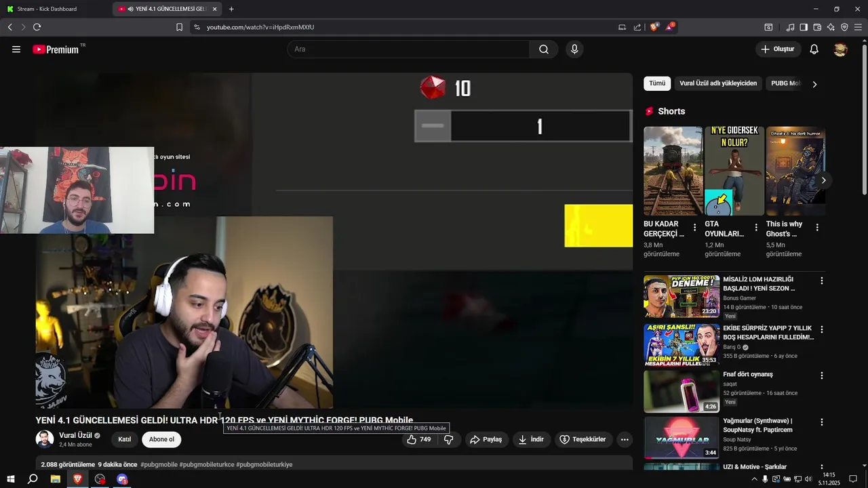This screenshot has height=488, width=868.
Task: Open the YouTube hamburger guide menu
Action: (16, 49)
